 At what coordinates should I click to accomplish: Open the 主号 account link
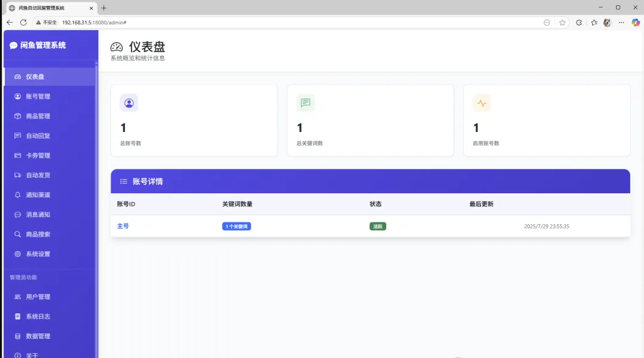pyautogui.click(x=123, y=226)
